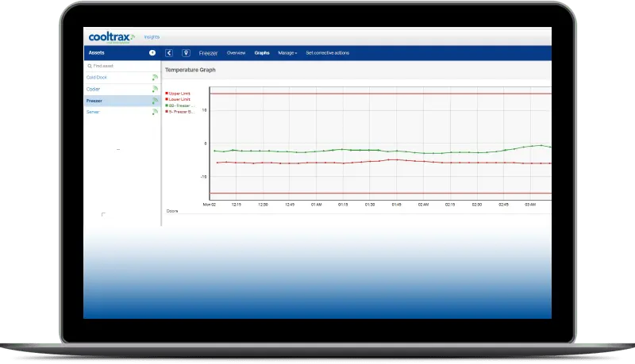Screen dimensions: 635x364
Task: Click the Freezer title in the navbar
Action: (x=208, y=53)
